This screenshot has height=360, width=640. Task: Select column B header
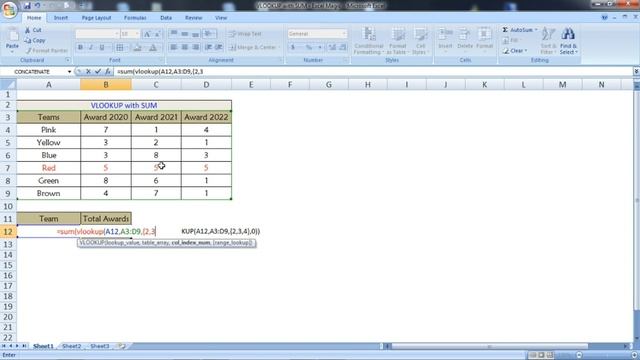coord(106,84)
